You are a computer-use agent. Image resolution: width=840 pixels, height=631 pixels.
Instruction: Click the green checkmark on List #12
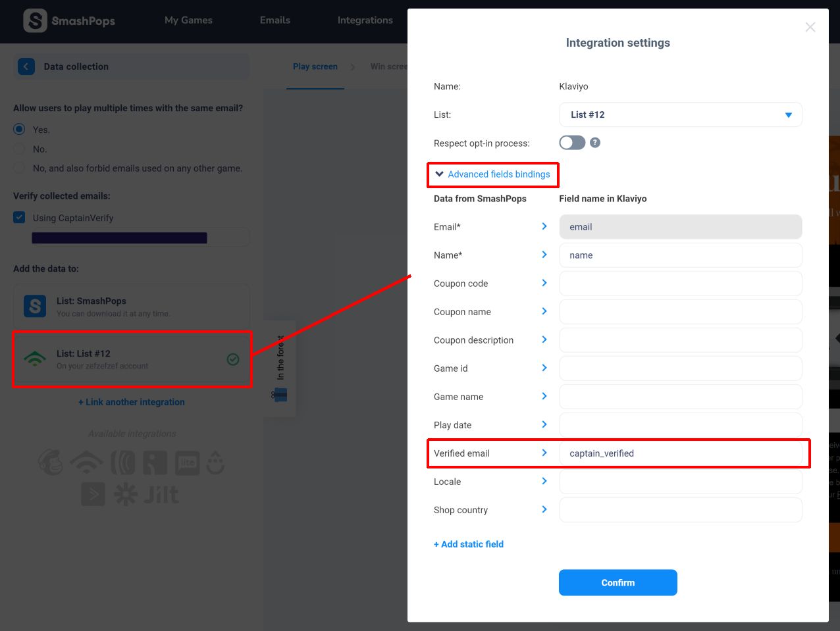233,359
